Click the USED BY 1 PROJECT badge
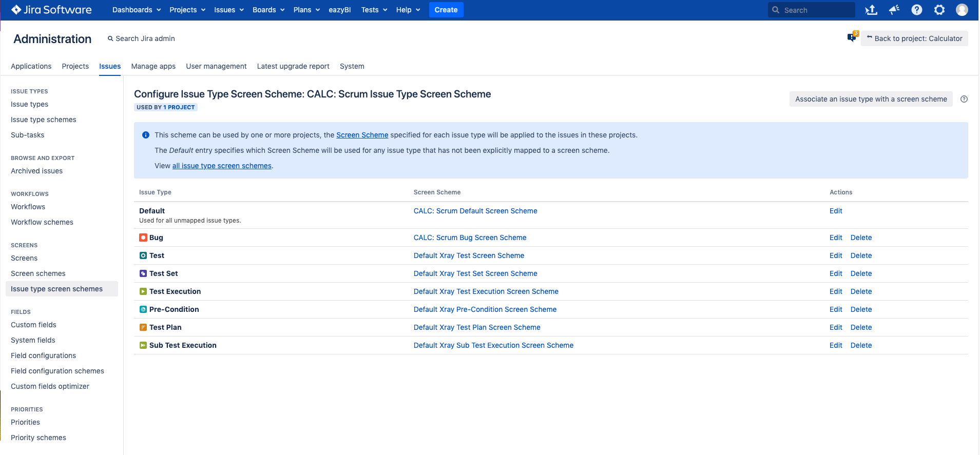 click(166, 107)
